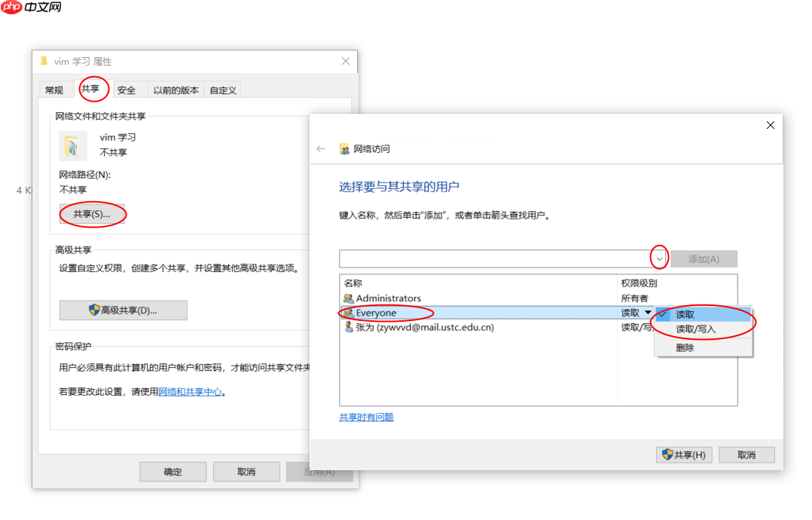812x520 pixels.
Task: Open the 读取 permission dropdown for Everyone
Action: pos(648,312)
